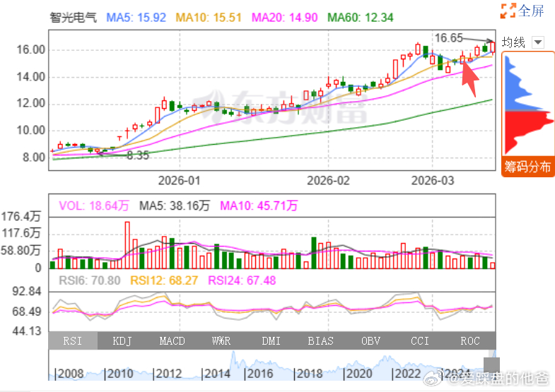
Task: Click the MA60: 12.34 legend label
Action: 361,18
